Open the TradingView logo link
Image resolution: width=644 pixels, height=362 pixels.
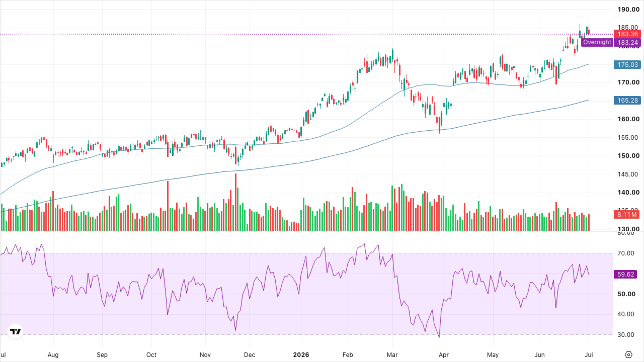tap(15, 331)
